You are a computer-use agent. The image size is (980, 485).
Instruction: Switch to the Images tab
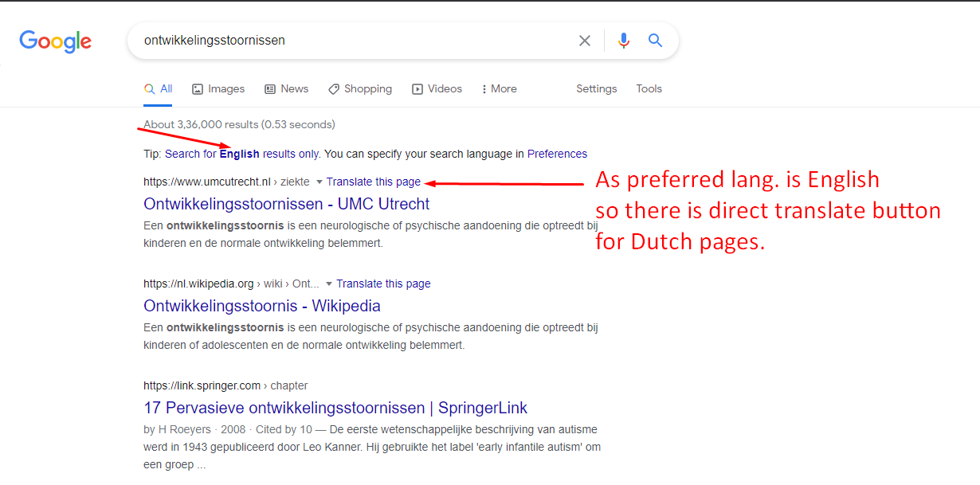(x=218, y=89)
